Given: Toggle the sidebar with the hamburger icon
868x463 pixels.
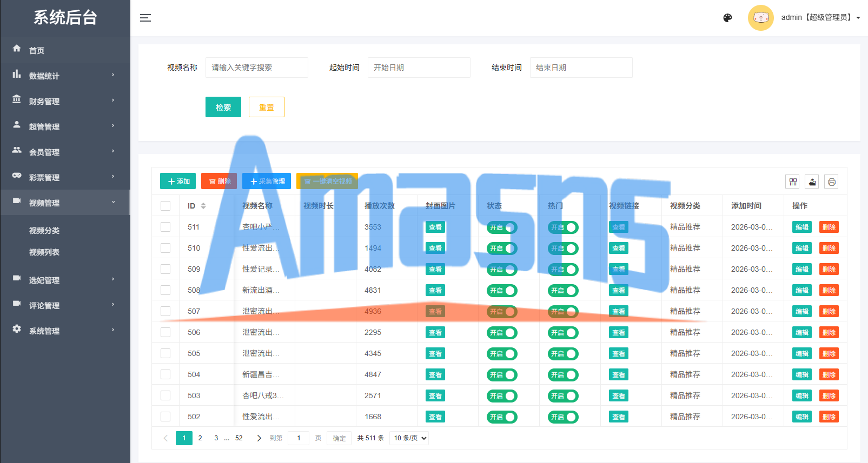Looking at the screenshot, I should tap(145, 18).
